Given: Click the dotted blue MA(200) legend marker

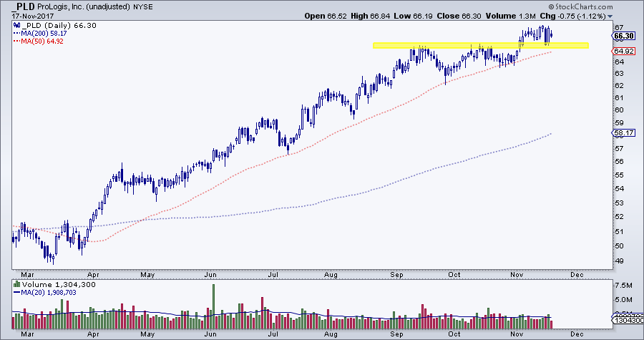Looking at the screenshot, I should tap(16, 33).
